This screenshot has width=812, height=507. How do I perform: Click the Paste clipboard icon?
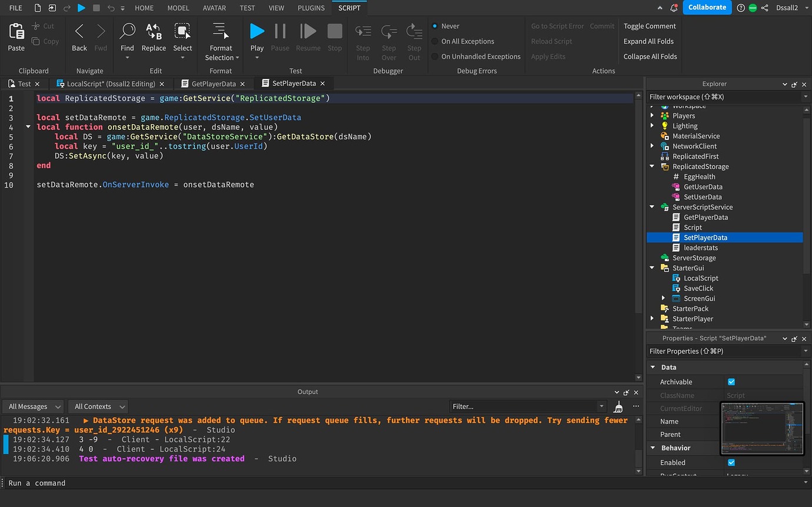(x=16, y=32)
